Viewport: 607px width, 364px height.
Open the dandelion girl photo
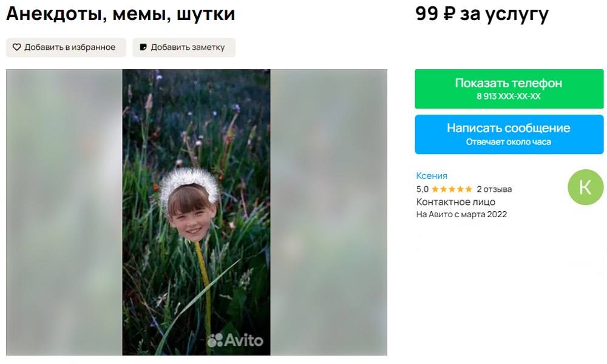coord(196,212)
